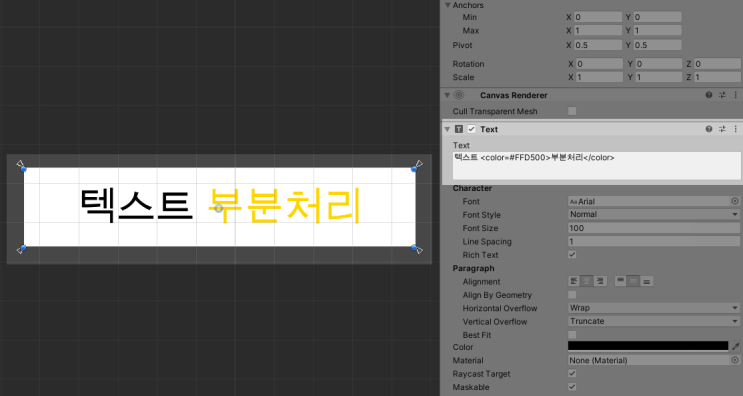Image resolution: width=743 pixels, height=396 pixels.
Task: Click the Canvas Renderer component icon
Action: click(459, 95)
